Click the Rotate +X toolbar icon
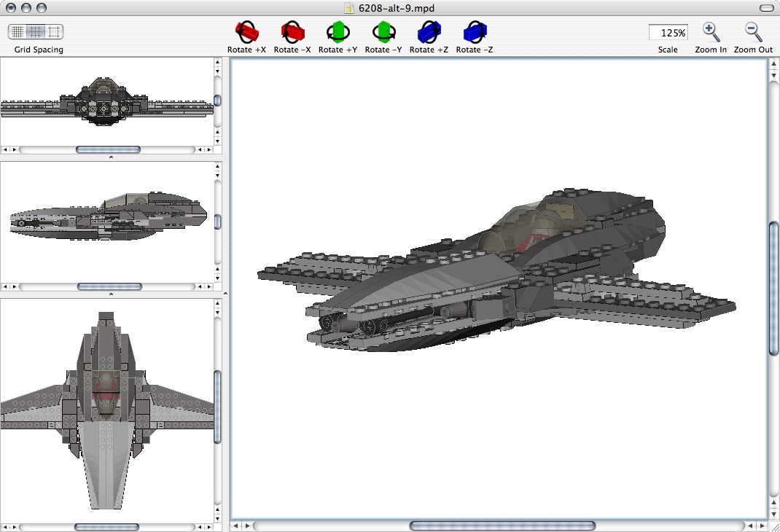 pyautogui.click(x=246, y=32)
